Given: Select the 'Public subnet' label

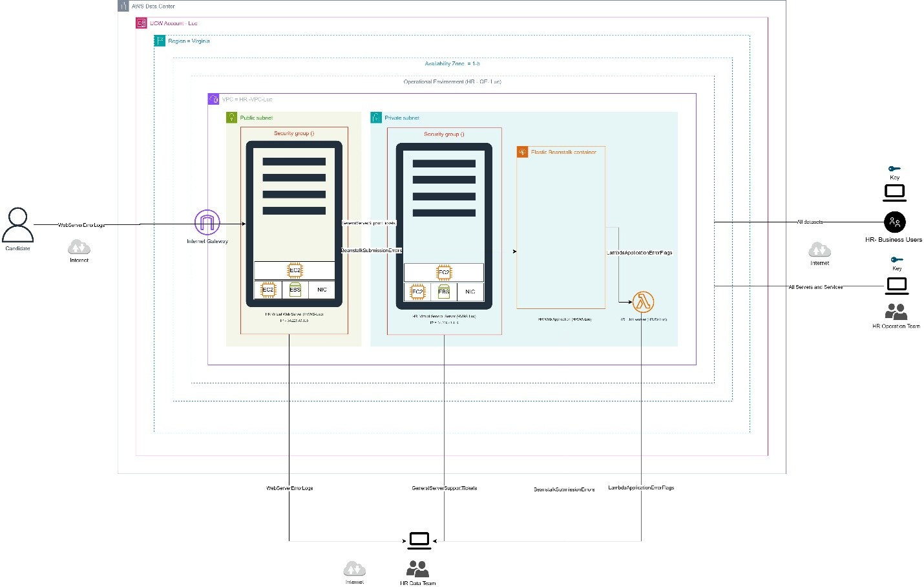Looking at the screenshot, I should 257,118.
